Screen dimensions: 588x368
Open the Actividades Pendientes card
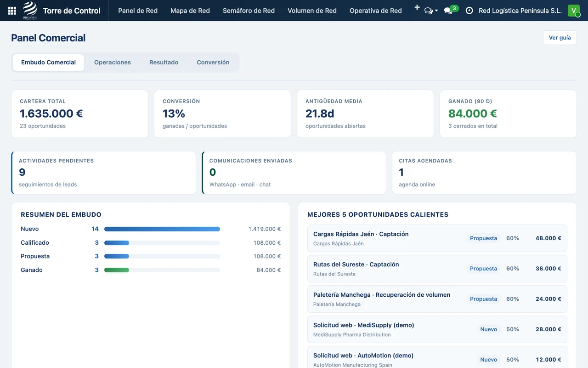[103, 173]
